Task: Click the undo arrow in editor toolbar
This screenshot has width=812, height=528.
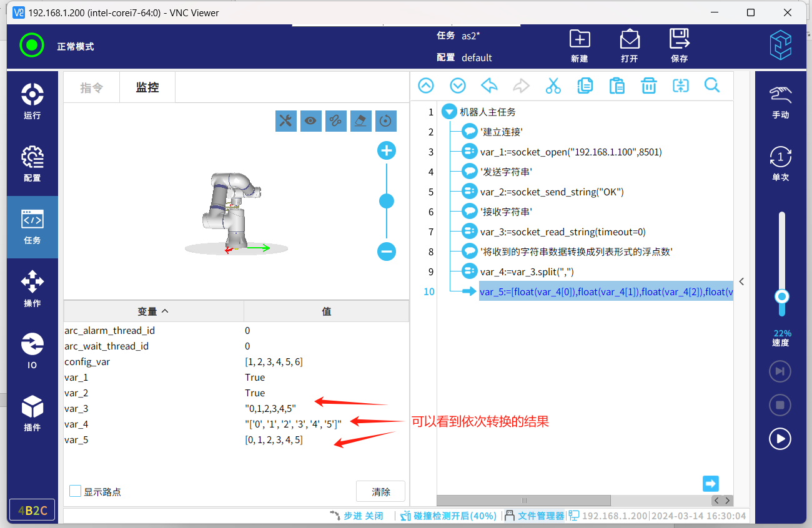Action: (489, 86)
